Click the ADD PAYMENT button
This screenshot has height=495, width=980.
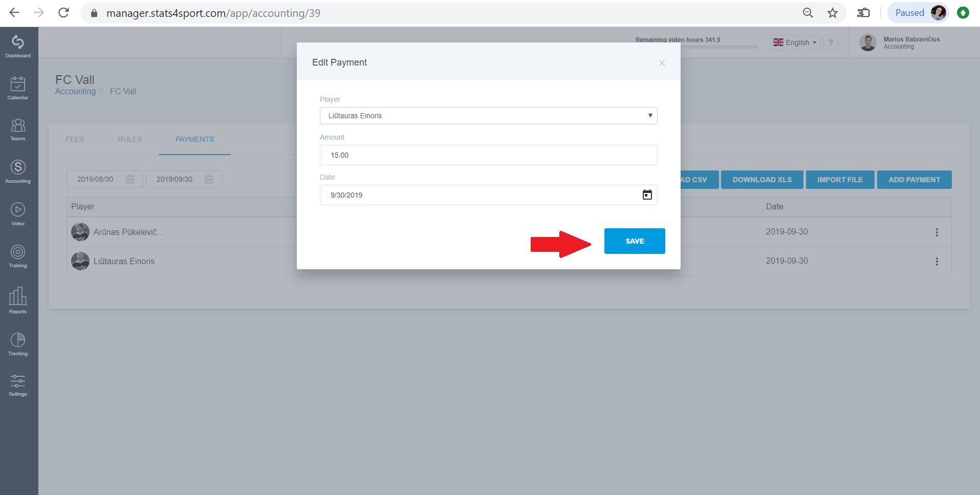[x=914, y=180]
